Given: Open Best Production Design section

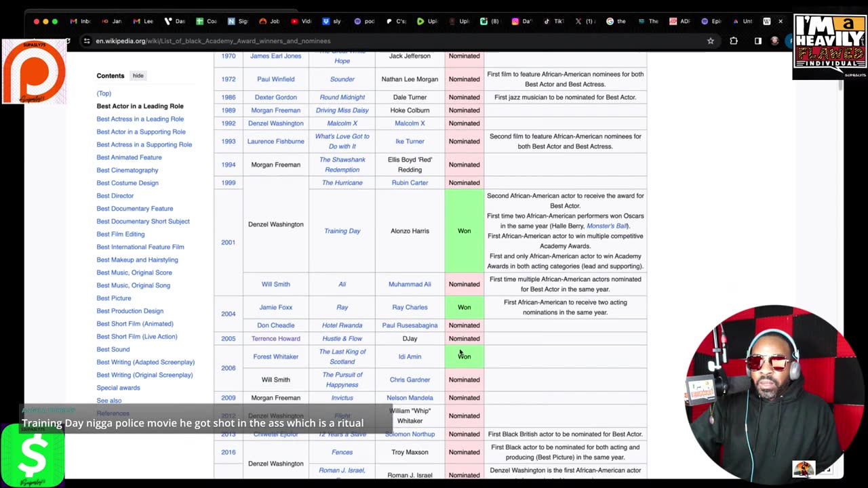Looking at the screenshot, I should point(130,311).
